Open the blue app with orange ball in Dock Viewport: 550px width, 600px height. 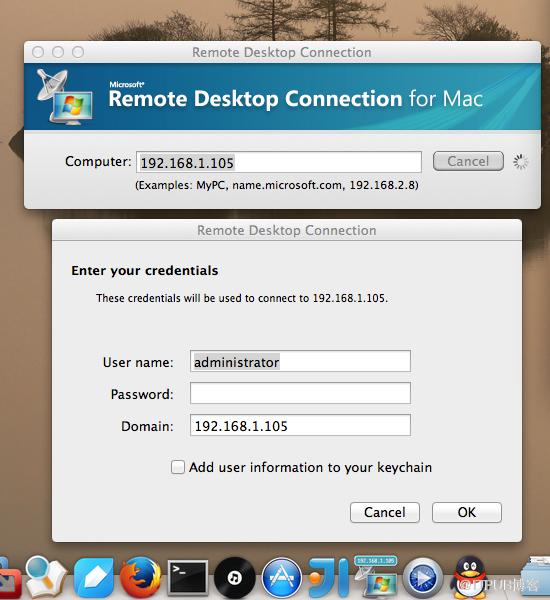329,578
